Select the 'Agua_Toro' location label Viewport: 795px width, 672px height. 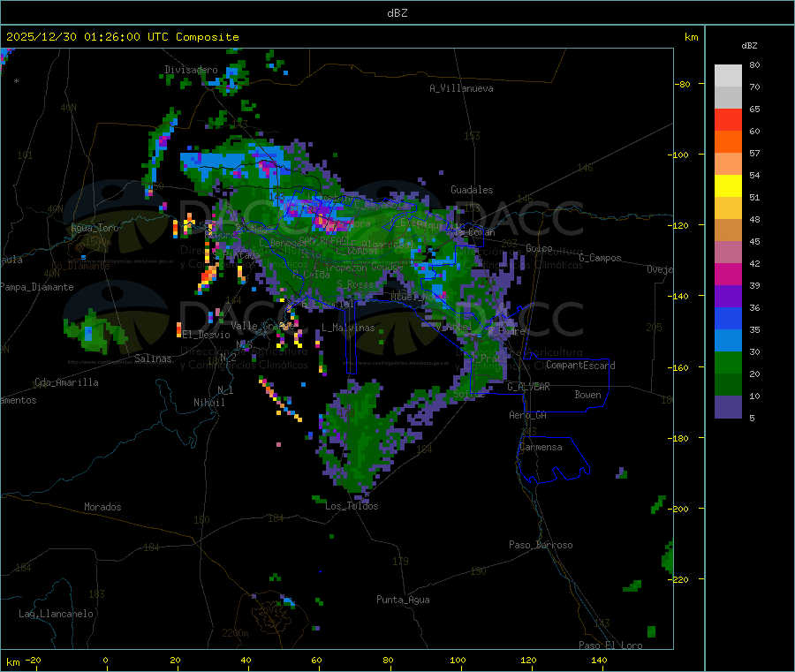coord(95,228)
